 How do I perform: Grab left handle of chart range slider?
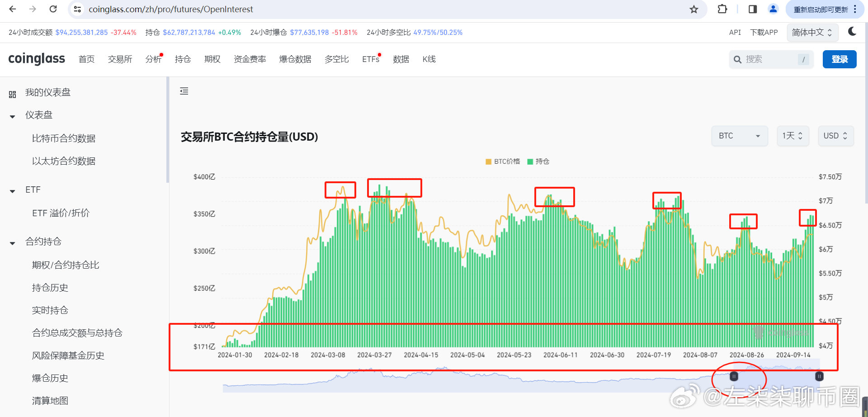click(x=734, y=376)
